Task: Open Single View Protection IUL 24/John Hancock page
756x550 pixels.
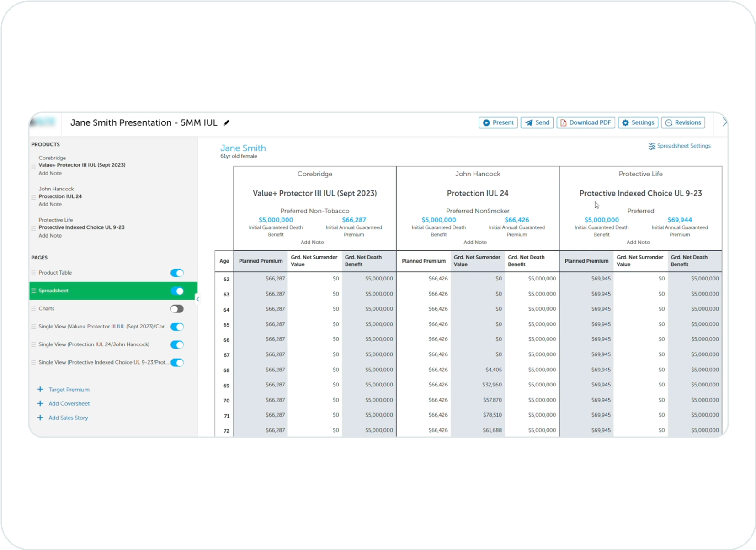Action: (94, 344)
